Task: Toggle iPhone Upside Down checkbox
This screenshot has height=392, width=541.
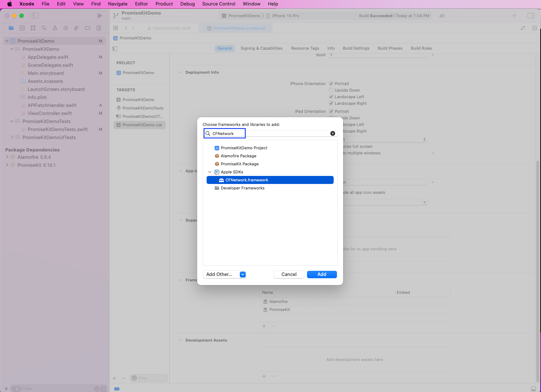Action: [331, 90]
